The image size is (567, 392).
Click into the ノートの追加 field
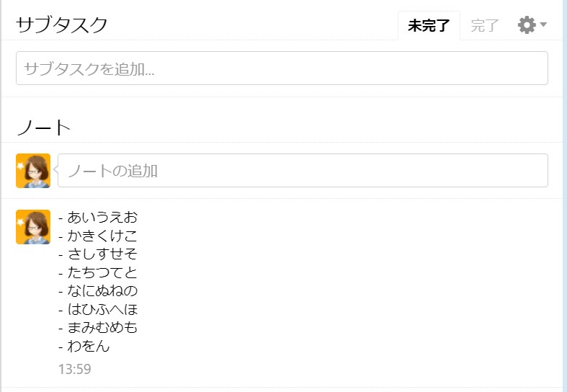[x=303, y=171]
